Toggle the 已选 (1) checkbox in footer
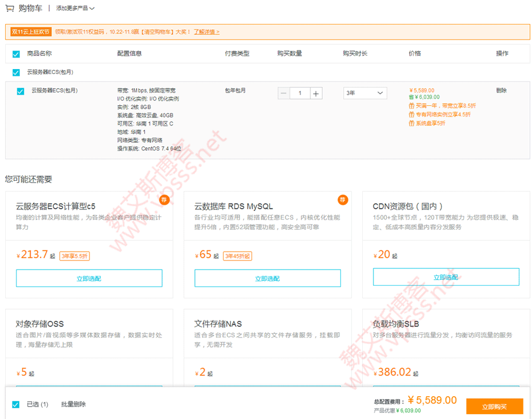532x419 pixels. 15,405
